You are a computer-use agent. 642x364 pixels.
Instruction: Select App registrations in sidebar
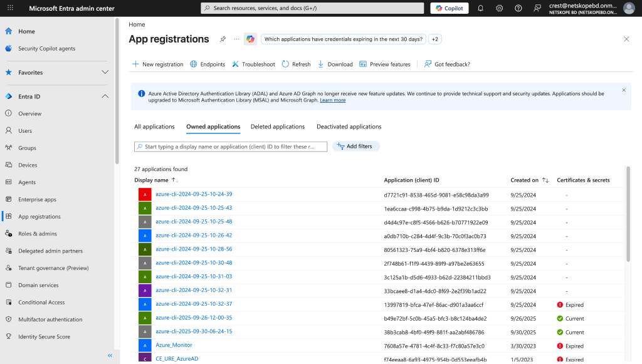(39, 217)
